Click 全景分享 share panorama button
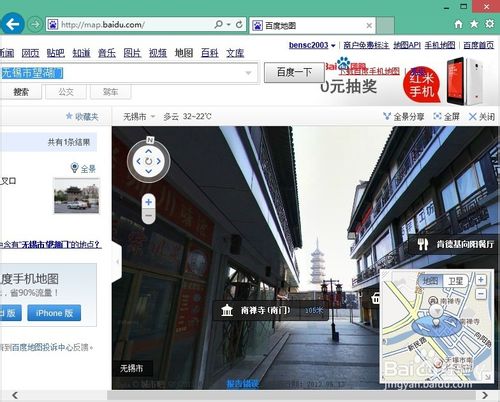The image size is (500, 402). click(403, 116)
